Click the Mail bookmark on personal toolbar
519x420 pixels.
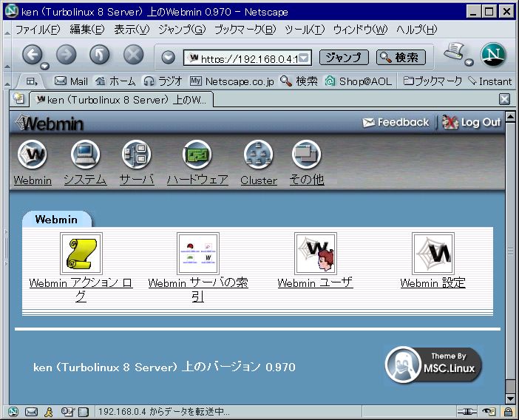point(71,81)
